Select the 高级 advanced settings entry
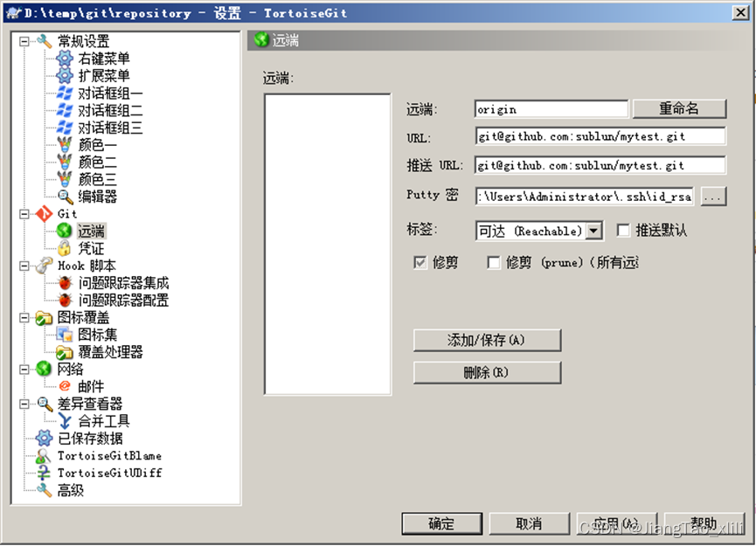 pos(70,490)
